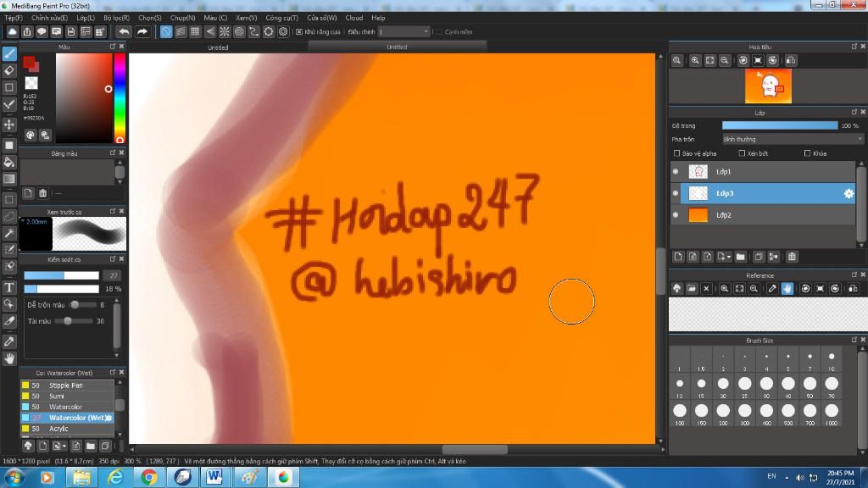This screenshot has width=868, height=488.
Task: Open the Lớp3 layer settings gear
Action: [849, 193]
